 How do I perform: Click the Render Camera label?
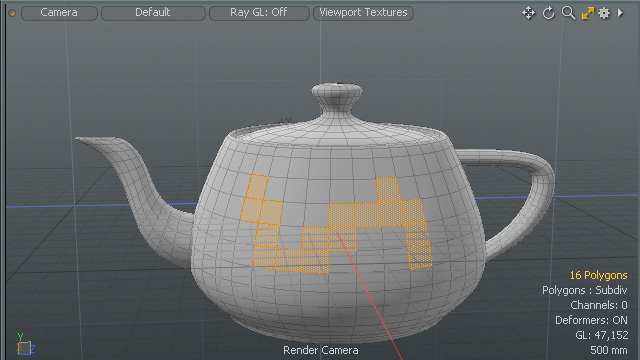click(321, 350)
